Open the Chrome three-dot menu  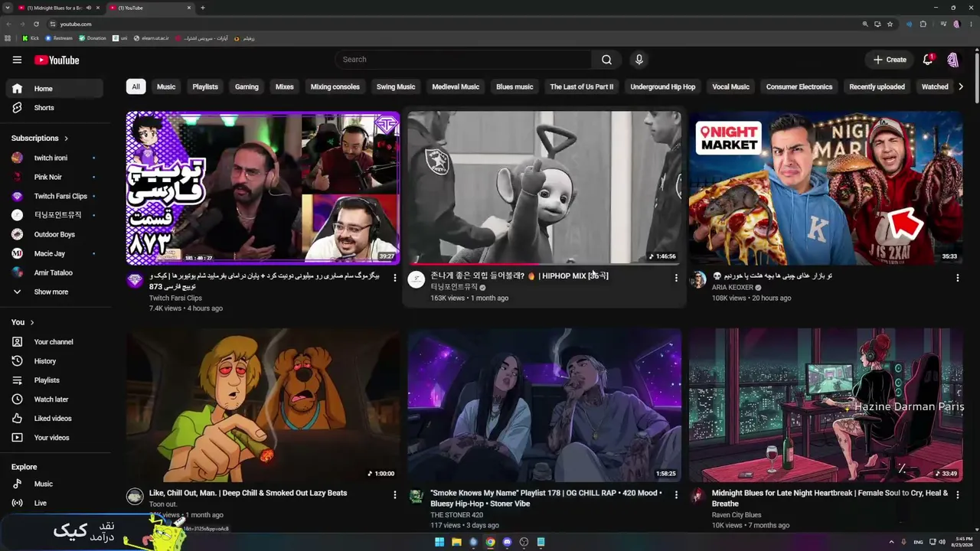point(970,24)
